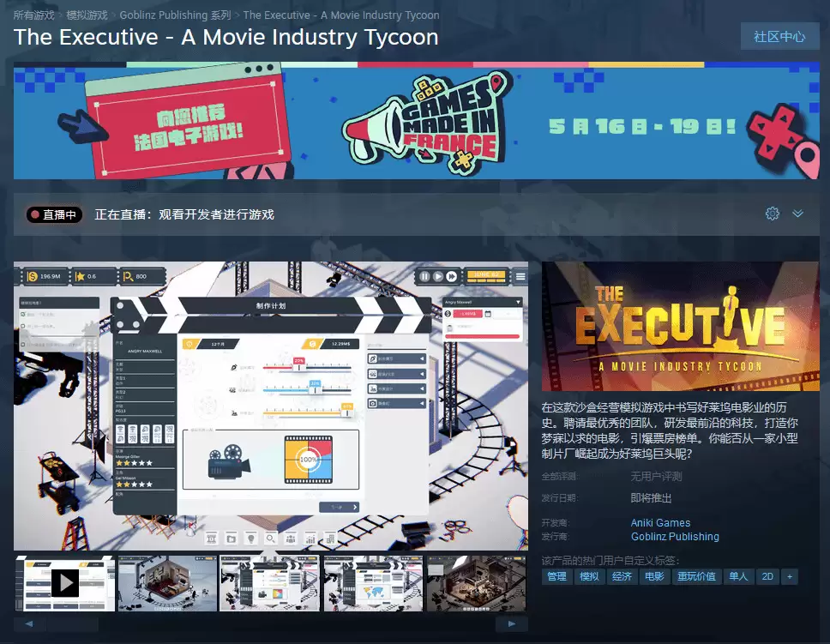Select the 电影 tag
This screenshot has width=830, height=644.
pyautogui.click(x=653, y=576)
